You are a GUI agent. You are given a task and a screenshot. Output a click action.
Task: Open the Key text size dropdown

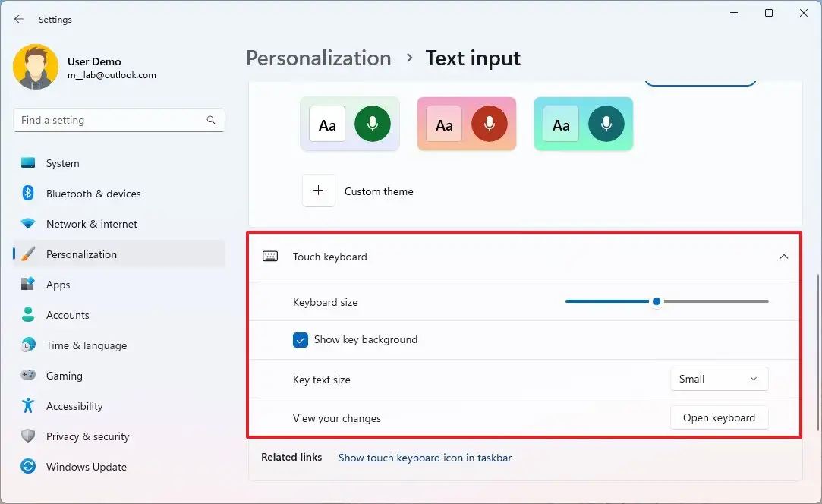tap(719, 379)
